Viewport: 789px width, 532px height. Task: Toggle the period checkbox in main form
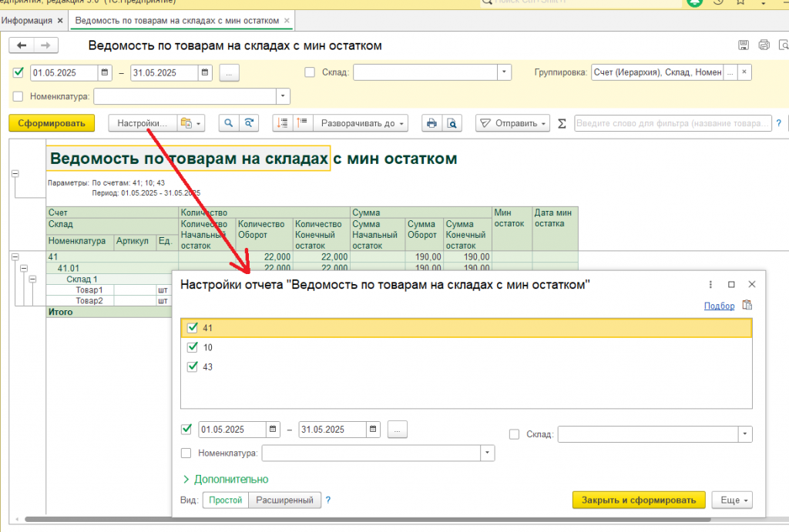18,72
